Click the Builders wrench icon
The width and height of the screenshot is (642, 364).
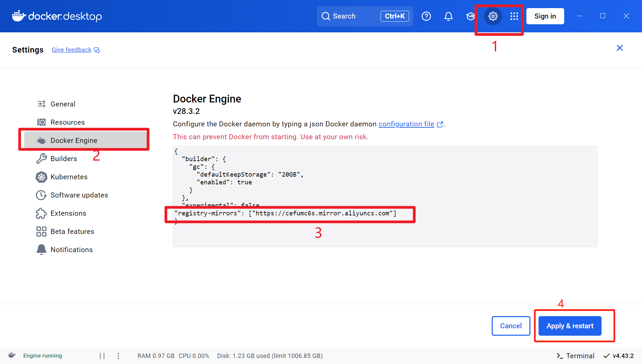(41, 158)
